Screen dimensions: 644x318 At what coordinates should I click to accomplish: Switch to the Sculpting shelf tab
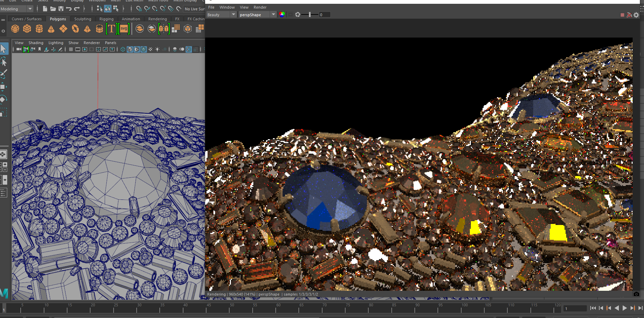(83, 19)
